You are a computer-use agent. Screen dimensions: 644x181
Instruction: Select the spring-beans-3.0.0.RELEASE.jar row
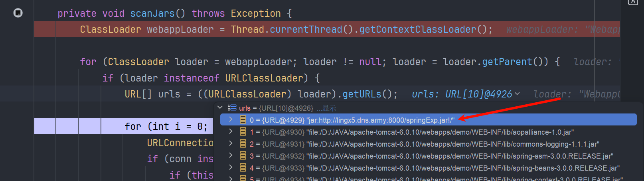tap(429, 168)
